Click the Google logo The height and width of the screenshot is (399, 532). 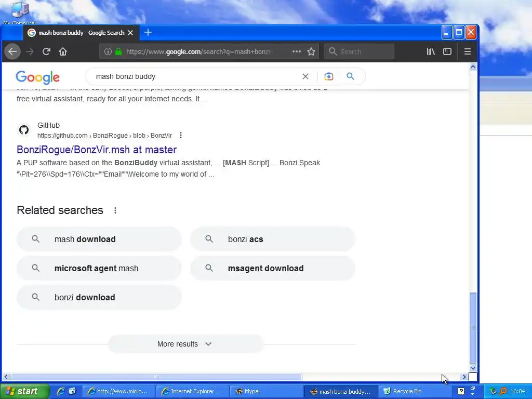click(x=37, y=77)
